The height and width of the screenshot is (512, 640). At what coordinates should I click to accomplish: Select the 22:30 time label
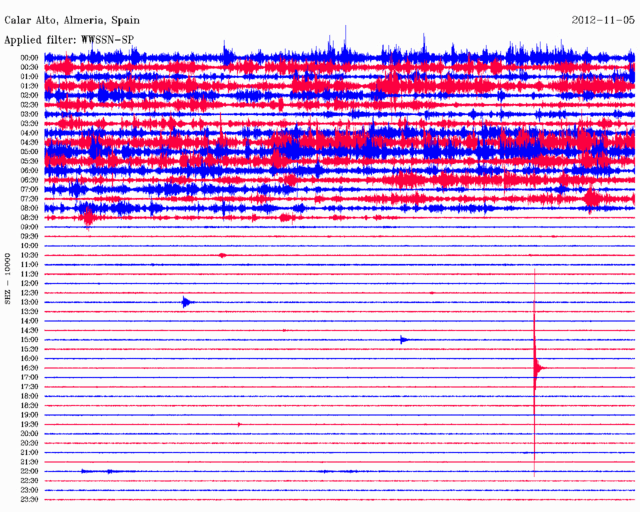click(29, 481)
